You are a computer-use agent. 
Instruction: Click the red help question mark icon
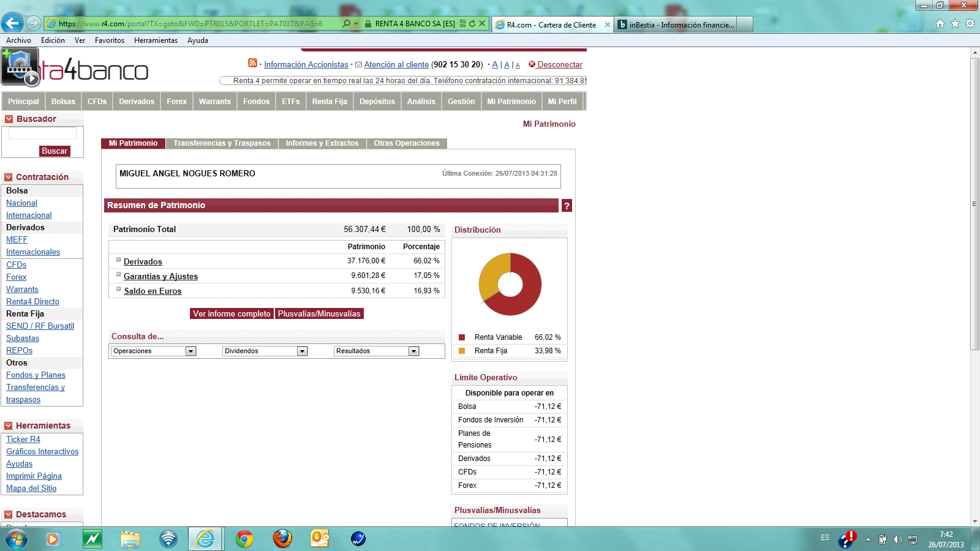point(567,206)
